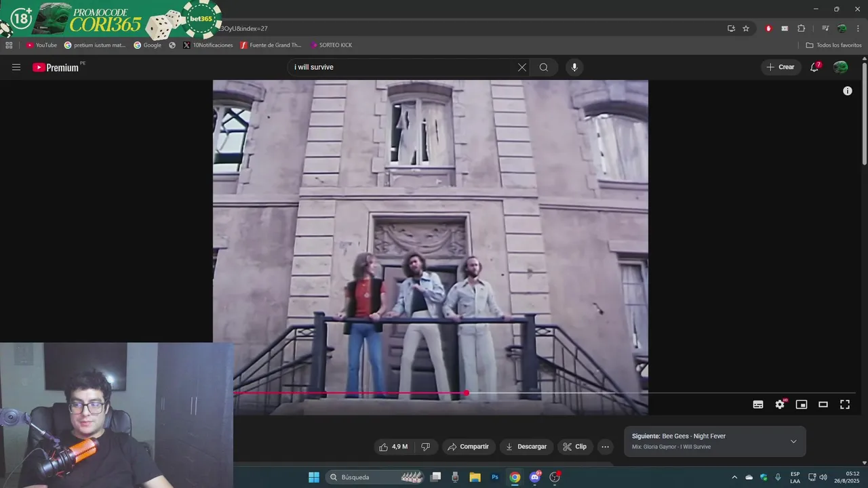The image size is (868, 488).
Task: Start voice search with the microphone
Action: pyautogui.click(x=574, y=67)
